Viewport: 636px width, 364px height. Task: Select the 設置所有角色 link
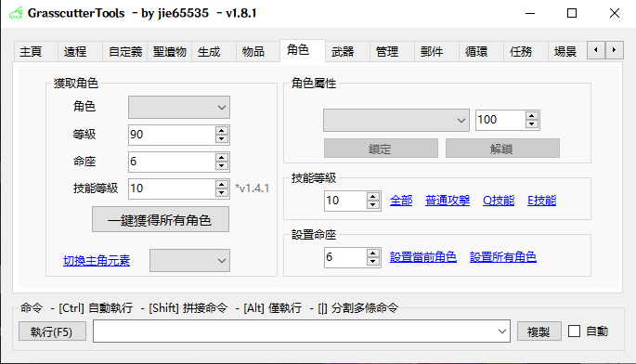[503, 257]
